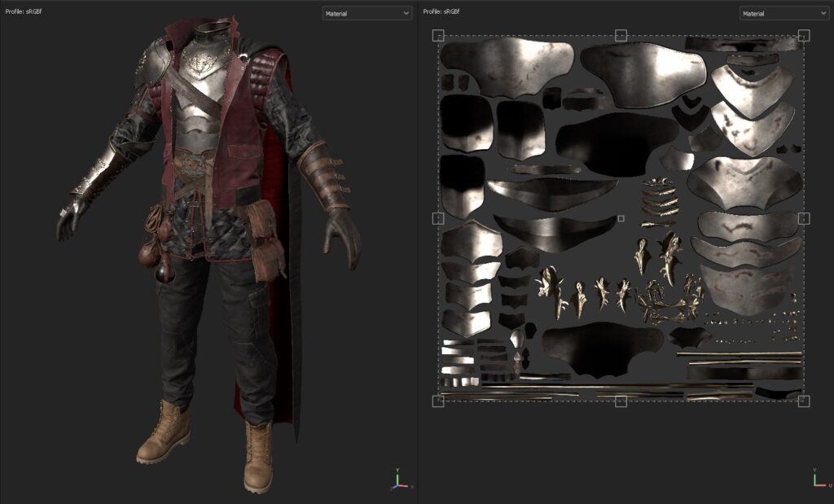Click the bottom-right corner handle of UV selection
This screenshot has width=834, height=504.
click(x=804, y=401)
